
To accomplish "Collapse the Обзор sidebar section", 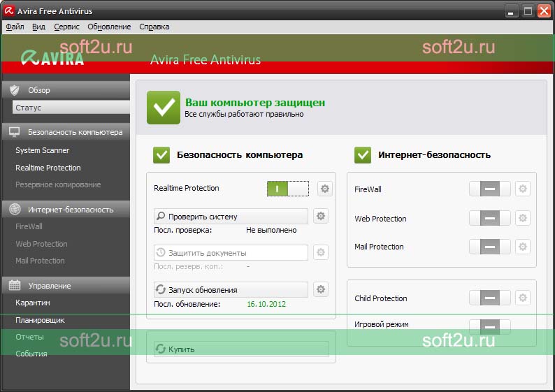I will 66,90.
